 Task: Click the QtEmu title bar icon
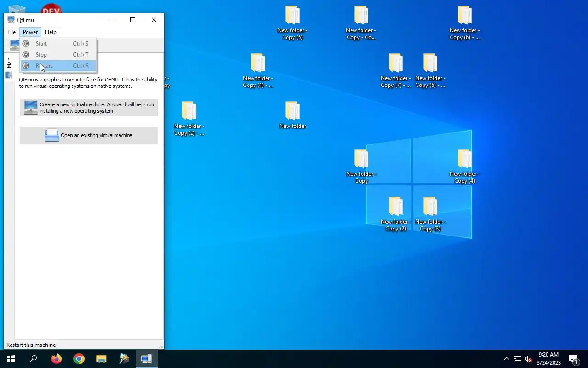coord(11,20)
